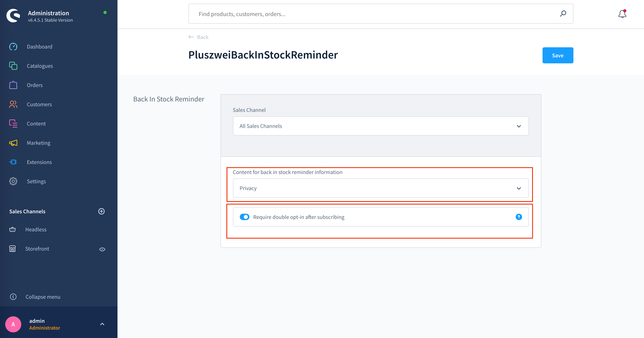Click the Storefront visibility eye icon
Viewport: 644px width, 338px height.
[102, 249]
